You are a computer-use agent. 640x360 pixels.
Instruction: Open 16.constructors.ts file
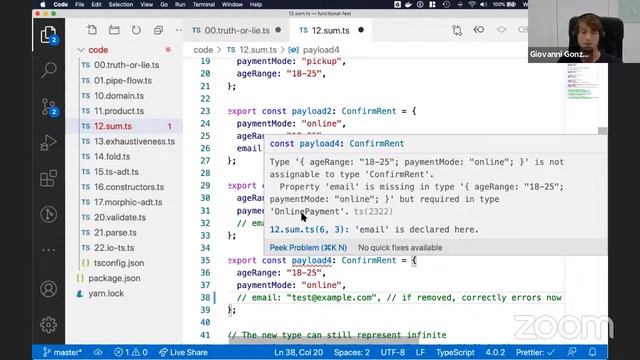(x=123, y=187)
